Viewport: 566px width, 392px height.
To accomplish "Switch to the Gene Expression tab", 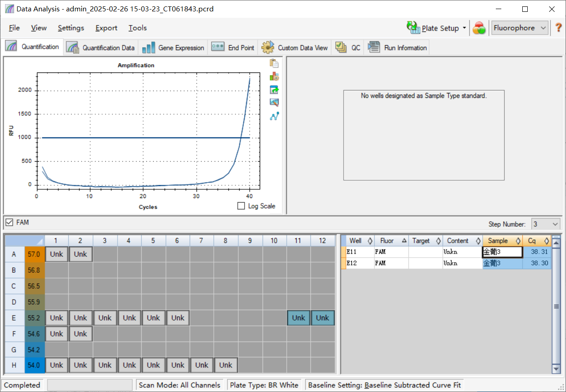I will (173, 47).
